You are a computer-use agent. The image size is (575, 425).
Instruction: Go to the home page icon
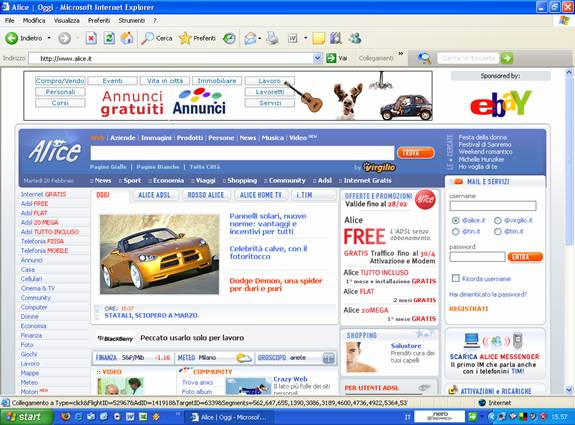point(127,38)
